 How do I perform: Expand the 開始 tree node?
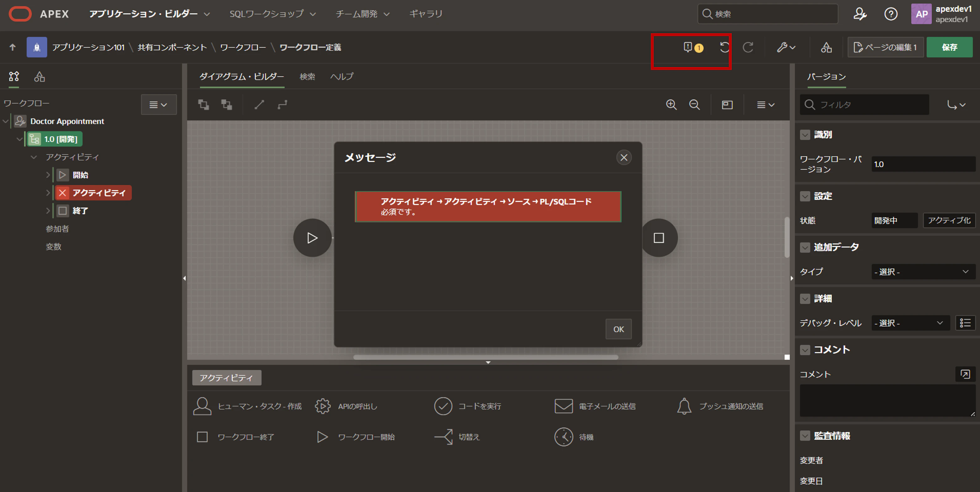48,175
